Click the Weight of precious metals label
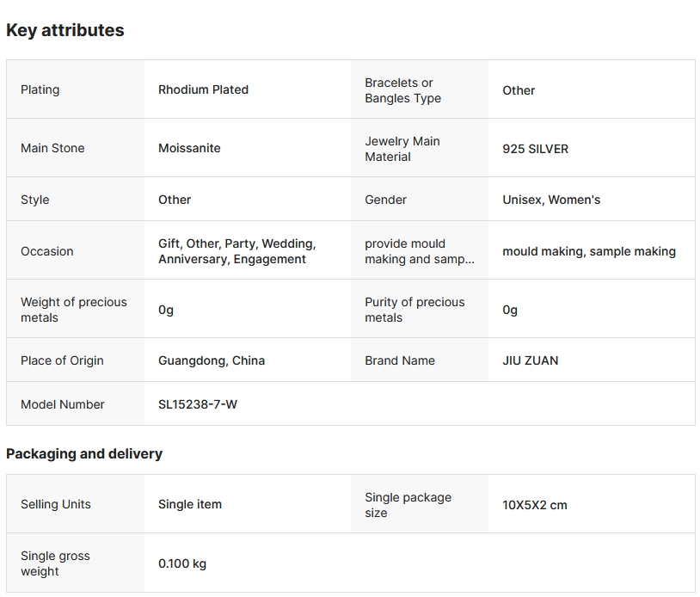This screenshot has width=700, height=597. [73, 310]
